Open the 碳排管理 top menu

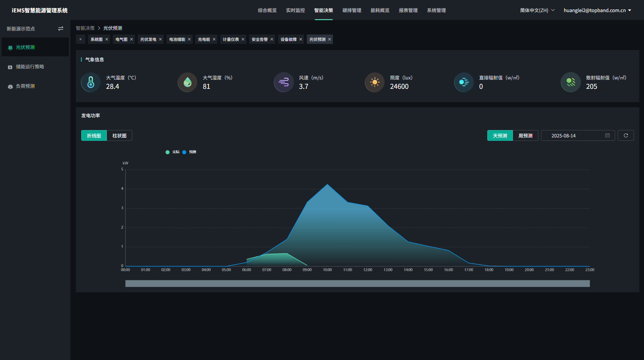pyautogui.click(x=352, y=10)
